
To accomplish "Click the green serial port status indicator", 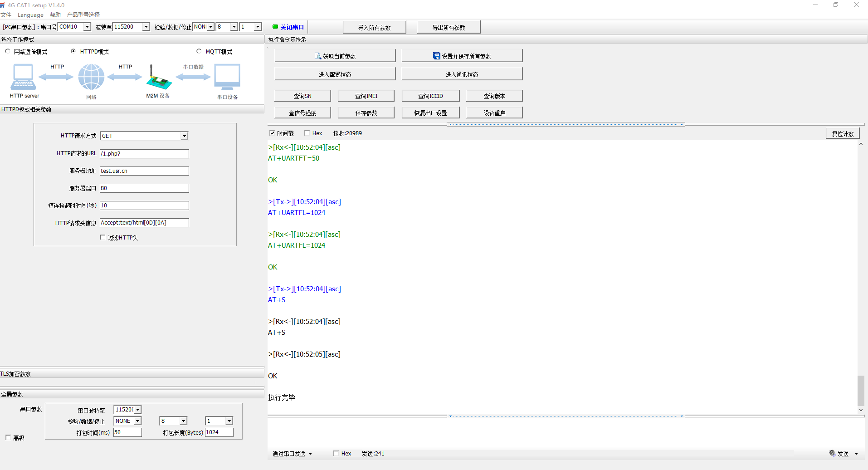I will pyautogui.click(x=275, y=27).
